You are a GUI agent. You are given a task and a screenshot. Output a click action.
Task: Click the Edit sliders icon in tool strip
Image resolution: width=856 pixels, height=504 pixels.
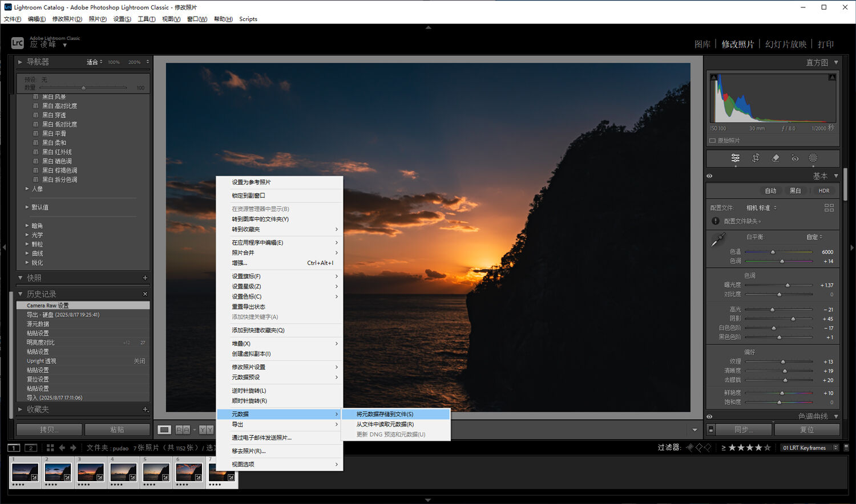736,158
